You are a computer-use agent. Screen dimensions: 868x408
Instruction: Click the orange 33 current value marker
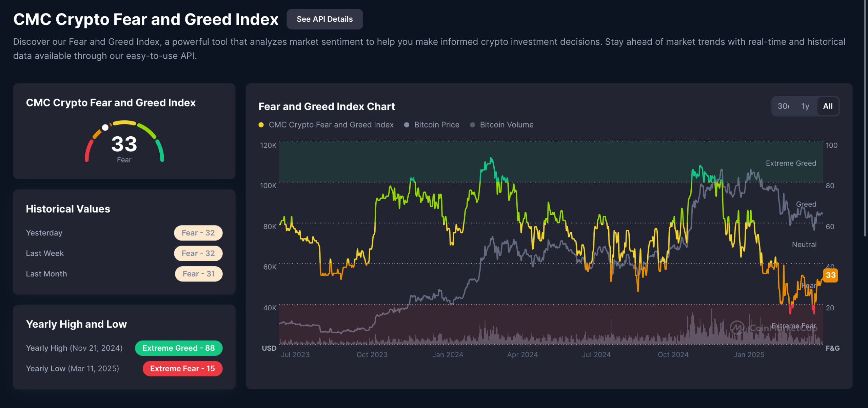(831, 275)
